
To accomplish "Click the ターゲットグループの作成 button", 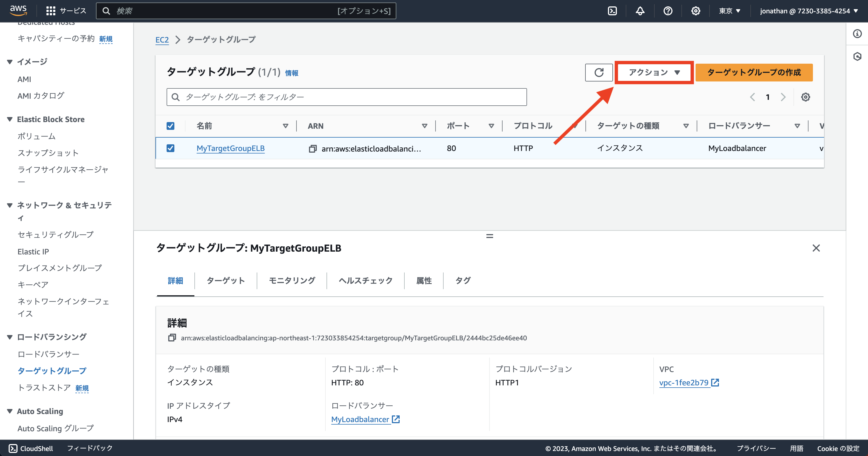I will (754, 72).
